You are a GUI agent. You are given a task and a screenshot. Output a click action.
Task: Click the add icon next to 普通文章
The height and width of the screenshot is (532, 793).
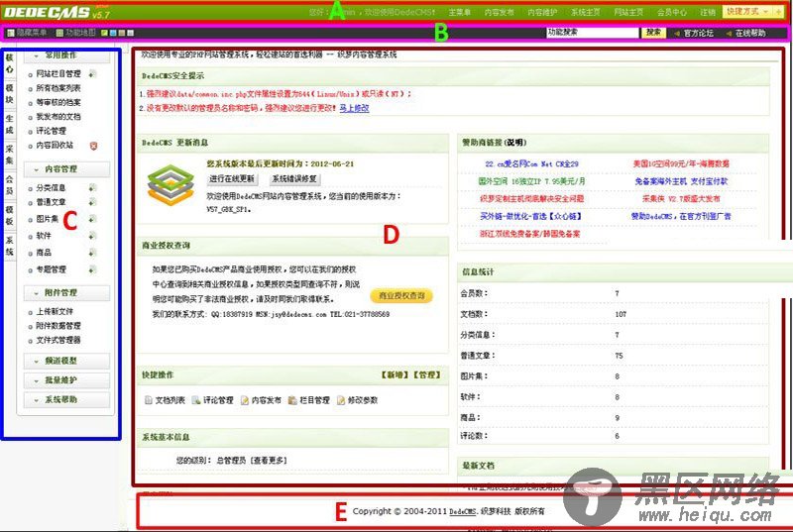click(x=92, y=202)
